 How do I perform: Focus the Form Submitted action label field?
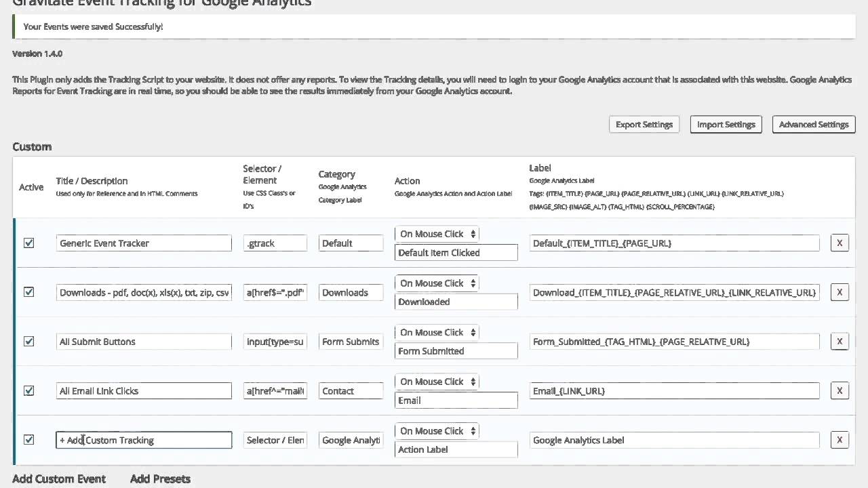pos(456,351)
